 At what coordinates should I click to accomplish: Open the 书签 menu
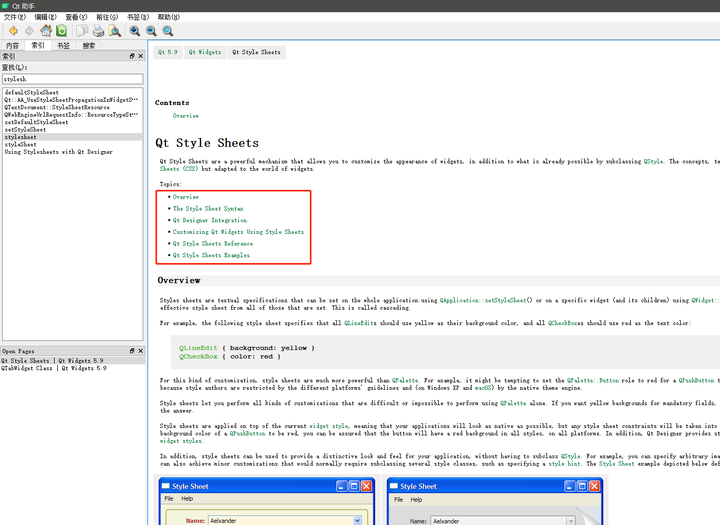point(138,17)
